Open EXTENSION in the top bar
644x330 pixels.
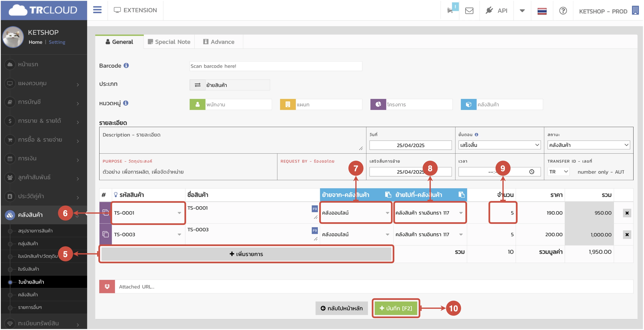[x=135, y=10]
